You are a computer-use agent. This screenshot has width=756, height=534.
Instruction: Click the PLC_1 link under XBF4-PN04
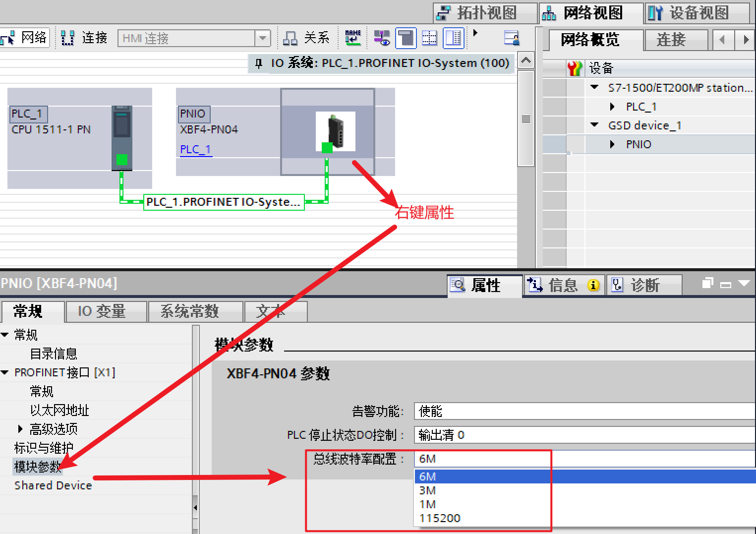point(195,149)
